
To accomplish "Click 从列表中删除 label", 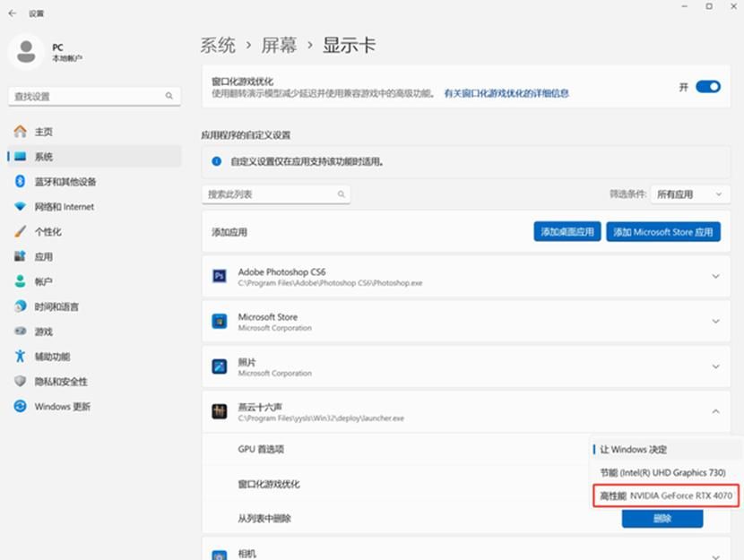I will coord(264,518).
